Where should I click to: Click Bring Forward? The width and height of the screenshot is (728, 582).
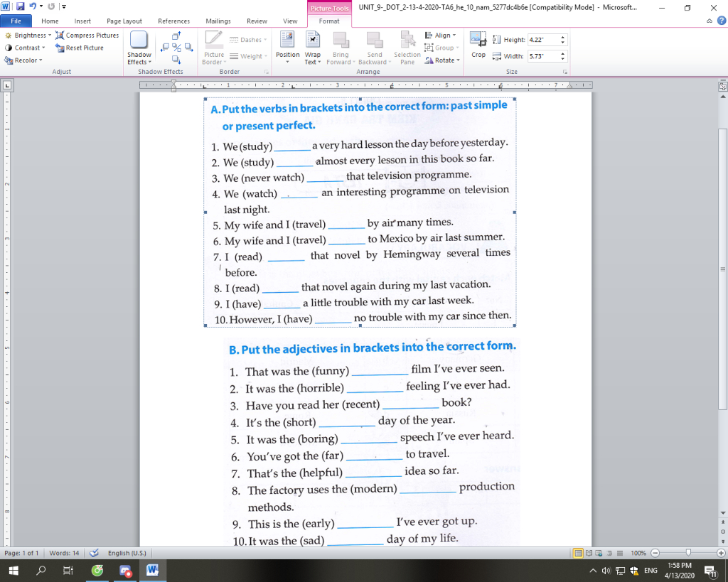[x=341, y=48]
